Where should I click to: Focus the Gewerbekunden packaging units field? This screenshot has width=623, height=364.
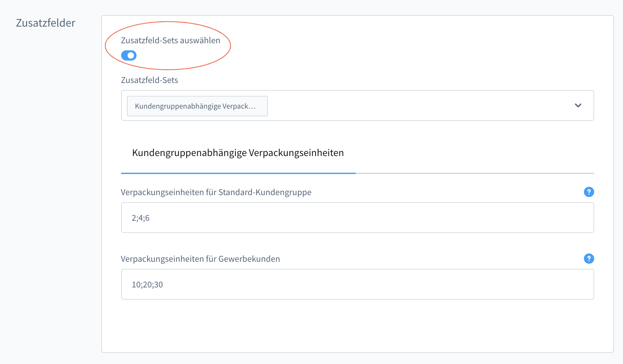click(357, 284)
